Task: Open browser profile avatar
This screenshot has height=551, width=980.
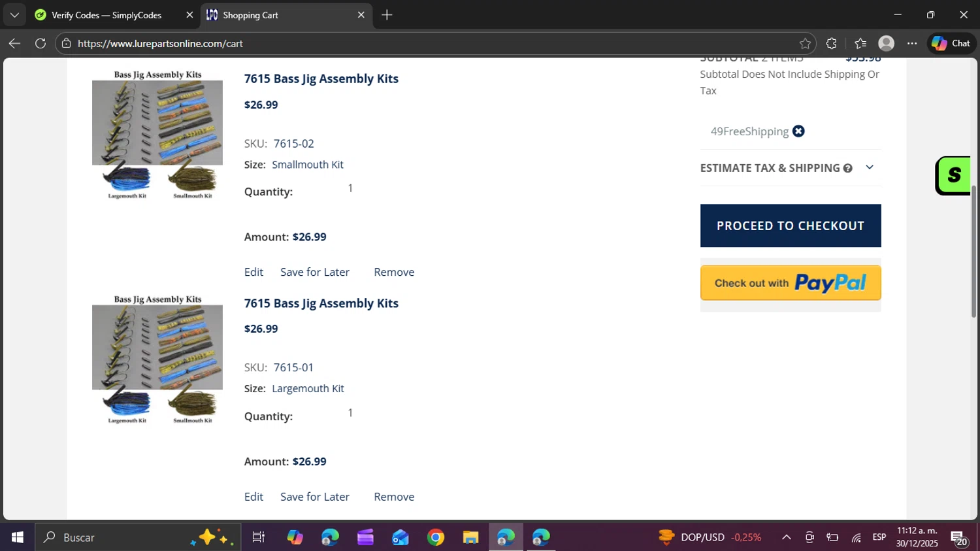Action: (x=886, y=43)
